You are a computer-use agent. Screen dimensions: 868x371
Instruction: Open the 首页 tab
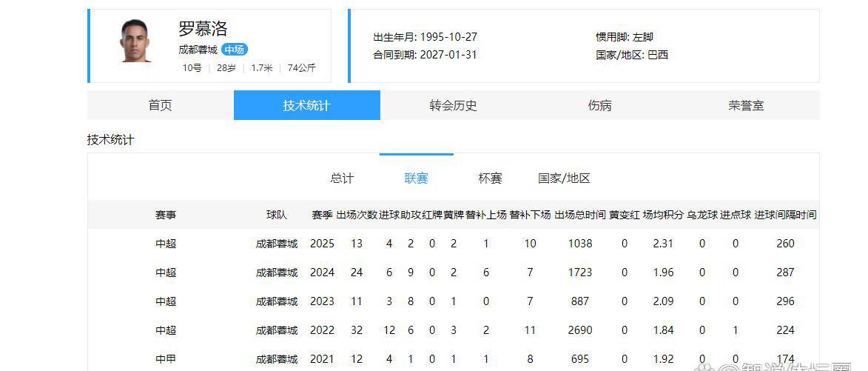point(160,105)
